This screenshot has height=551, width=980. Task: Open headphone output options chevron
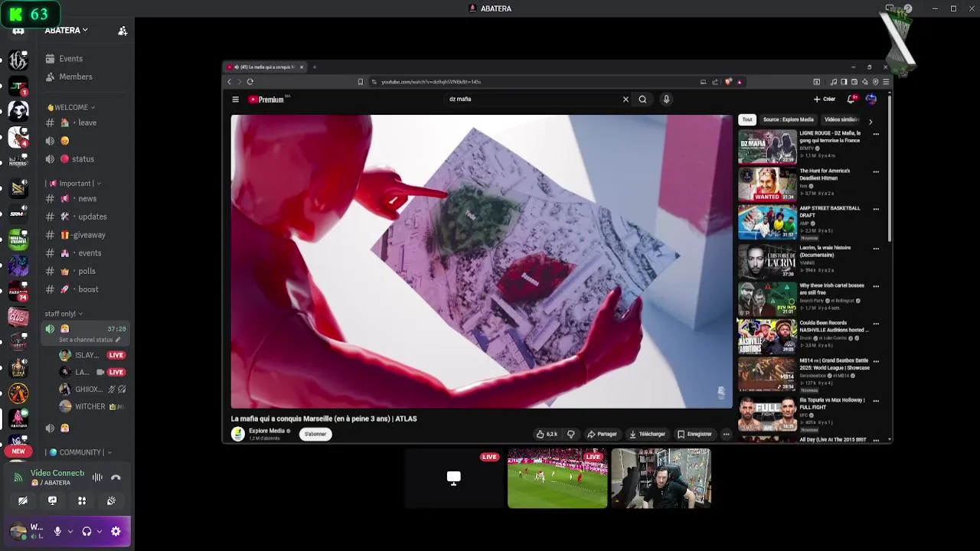tap(99, 531)
